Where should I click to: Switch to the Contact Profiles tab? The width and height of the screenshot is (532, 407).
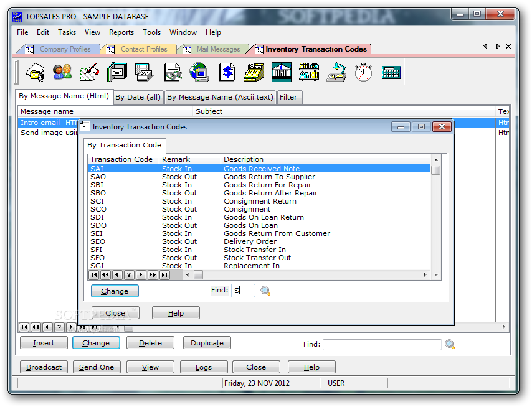coord(140,49)
